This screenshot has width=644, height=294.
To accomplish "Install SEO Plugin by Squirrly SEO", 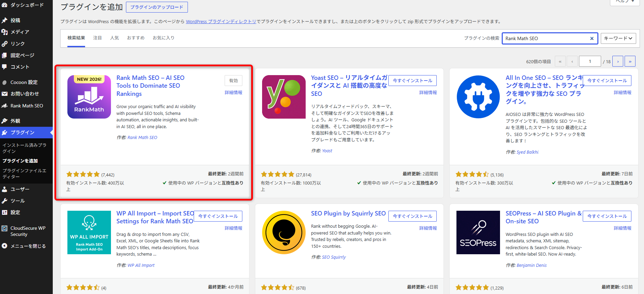I will pos(413,216).
